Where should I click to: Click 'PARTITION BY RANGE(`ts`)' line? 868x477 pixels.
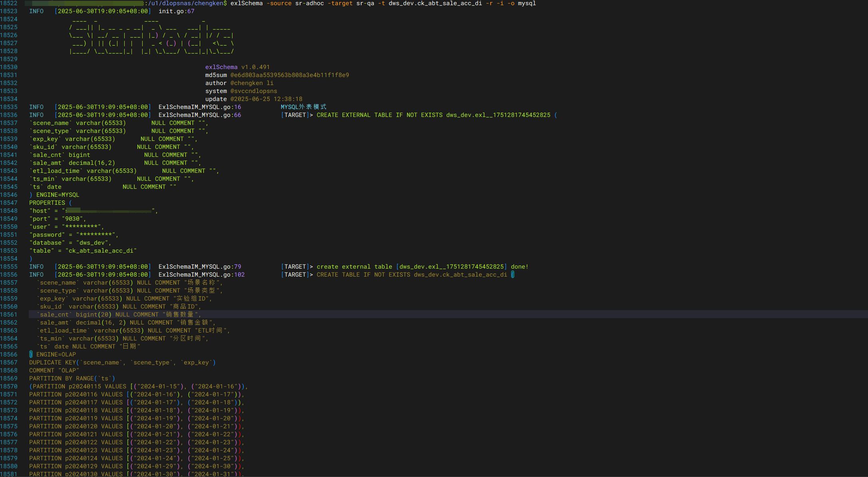click(72, 378)
